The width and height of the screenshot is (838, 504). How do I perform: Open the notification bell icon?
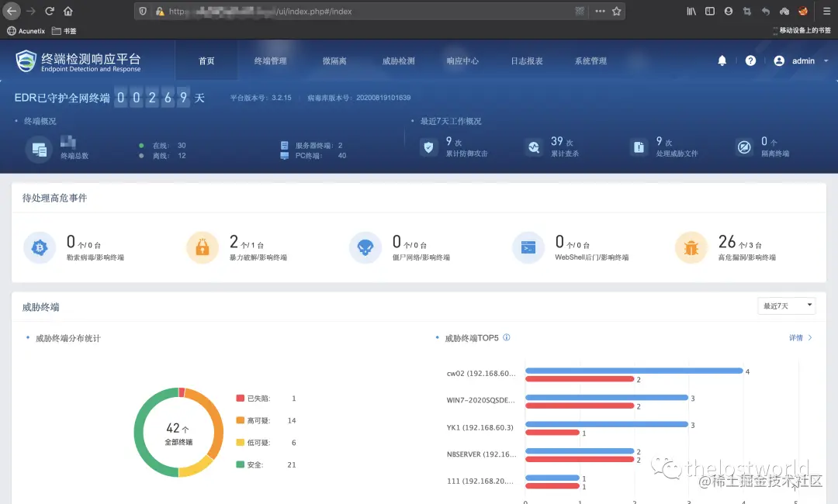point(722,60)
